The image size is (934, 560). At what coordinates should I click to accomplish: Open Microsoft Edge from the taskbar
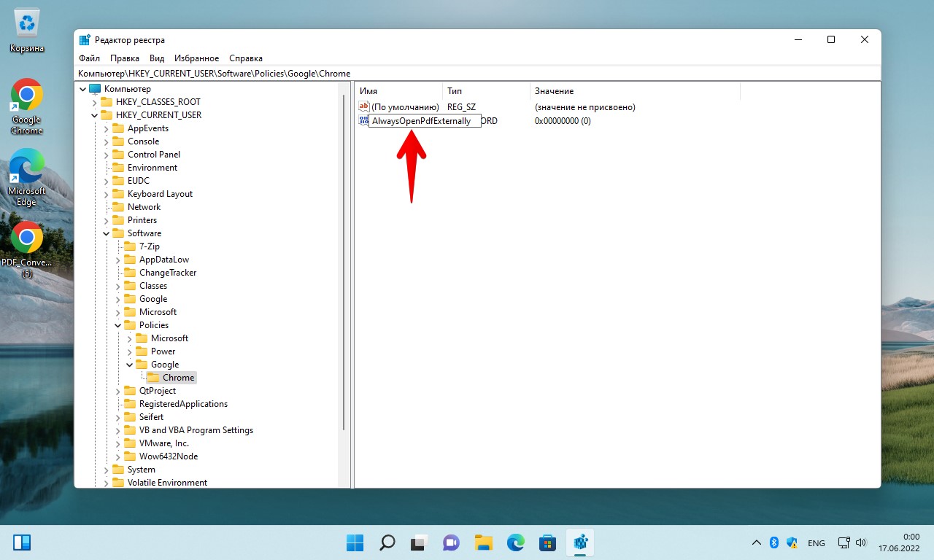coord(516,542)
